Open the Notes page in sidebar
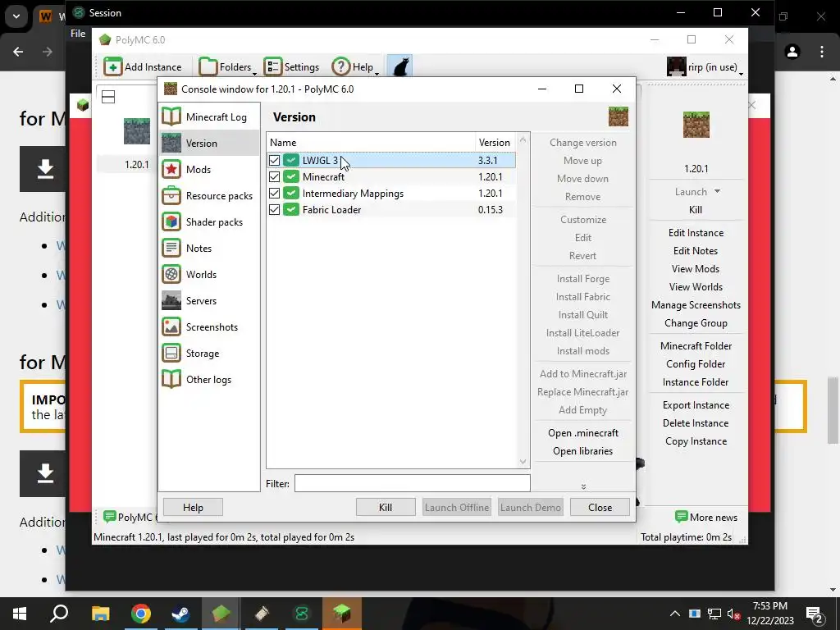 tap(209, 248)
